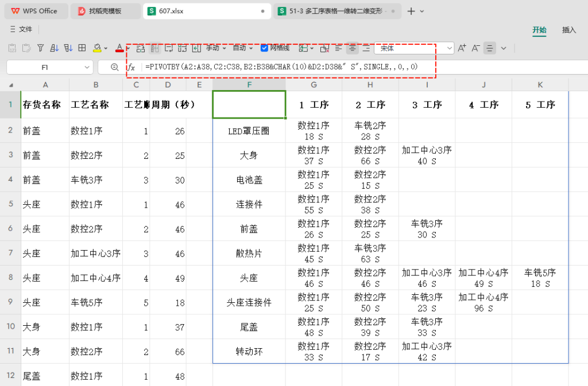Align text left
The height and width of the screenshot is (386, 588).
pyautogui.click(x=338, y=48)
